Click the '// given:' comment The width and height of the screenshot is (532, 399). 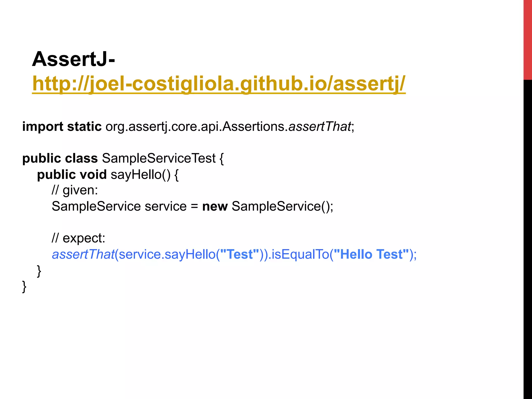click(75, 190)
